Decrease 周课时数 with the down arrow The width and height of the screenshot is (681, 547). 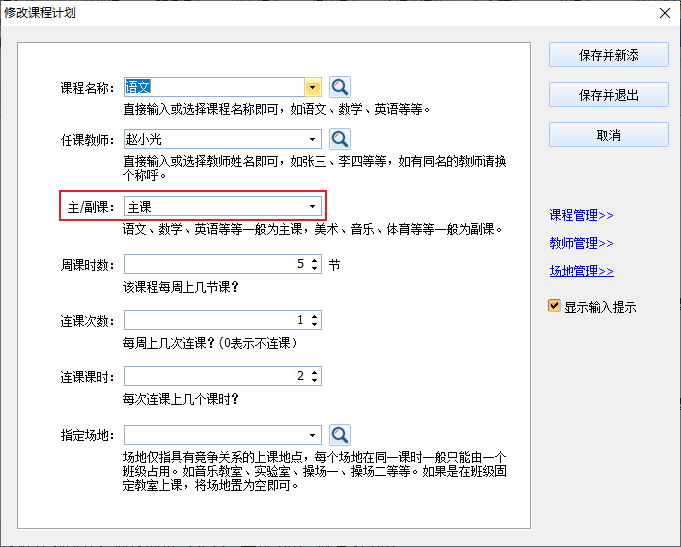pyautogui.click(x=315, y=270)
